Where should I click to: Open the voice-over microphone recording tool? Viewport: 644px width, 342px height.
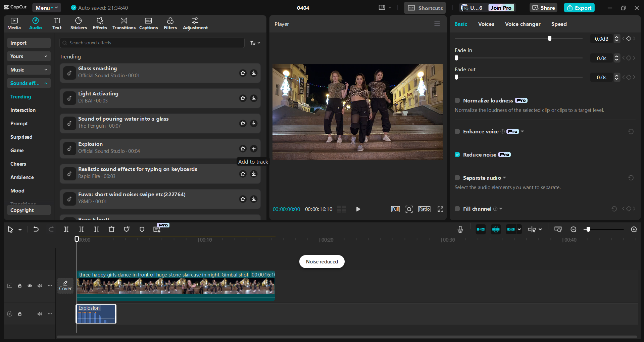pos(460,229)
